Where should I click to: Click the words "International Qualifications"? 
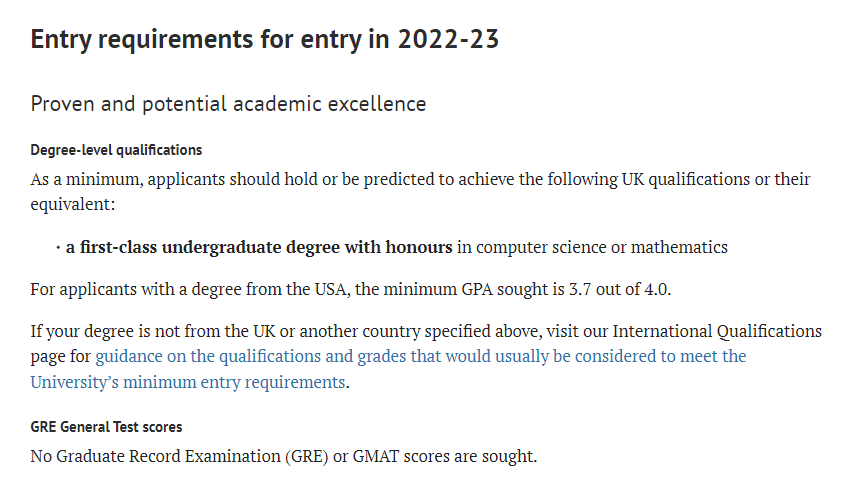tap(717, 331)
